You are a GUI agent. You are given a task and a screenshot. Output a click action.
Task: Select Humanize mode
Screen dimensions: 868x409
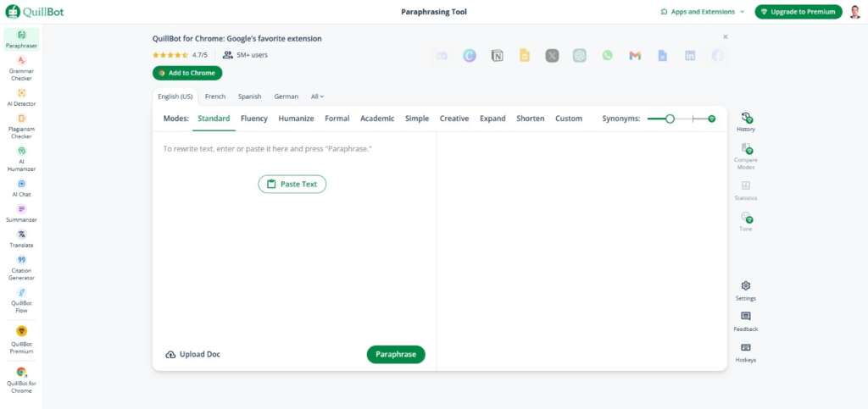pyautogui.click(x=296, y=119)
